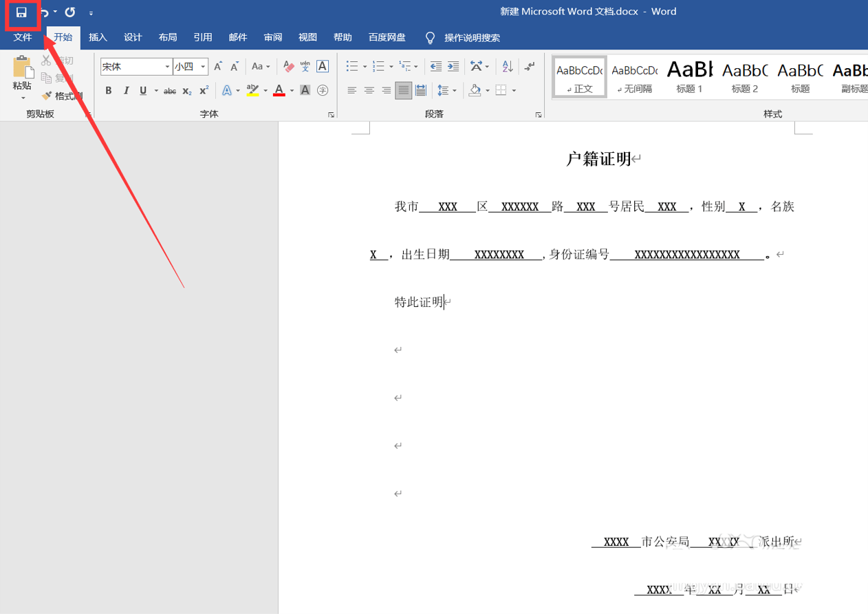Screen dimensions: 868x614
Task: Open the font name dropdown 宋体
Action: [167, 67]
